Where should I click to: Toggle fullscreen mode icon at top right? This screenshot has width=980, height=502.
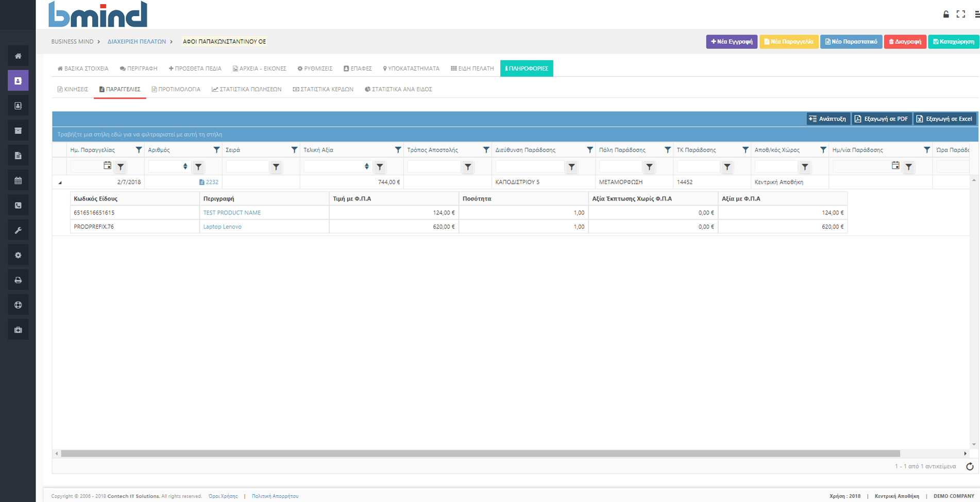(x=960, y=14)
